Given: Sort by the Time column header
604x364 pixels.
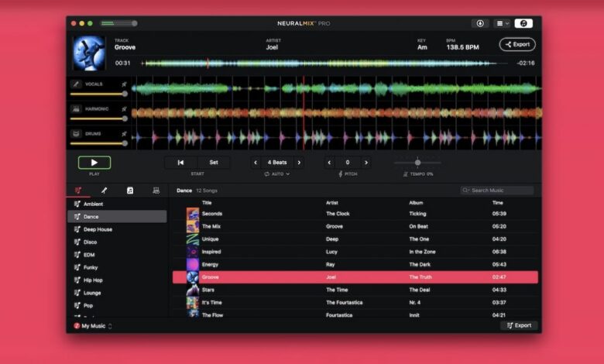Looking at the screenshot, I should click(498, 203).
